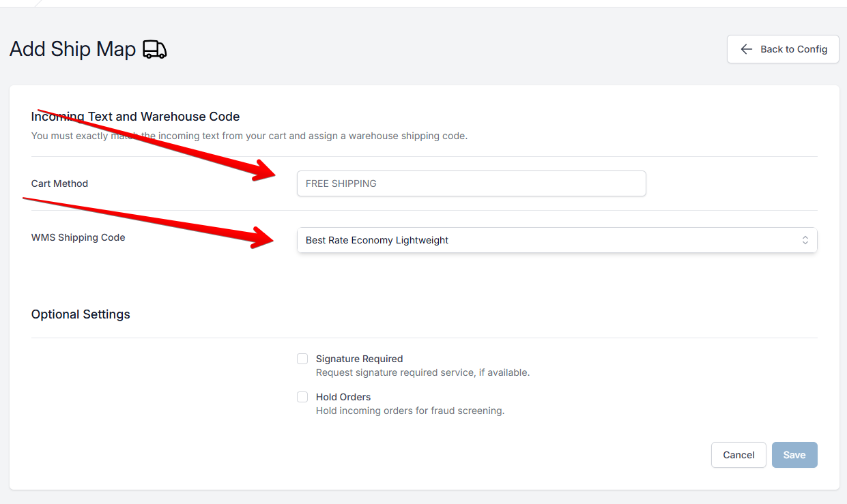The height and width of the screenshot is (504, 847).
Task: Click the Cart Method field label
Action: pyautogui.click(x=59, y=183)
